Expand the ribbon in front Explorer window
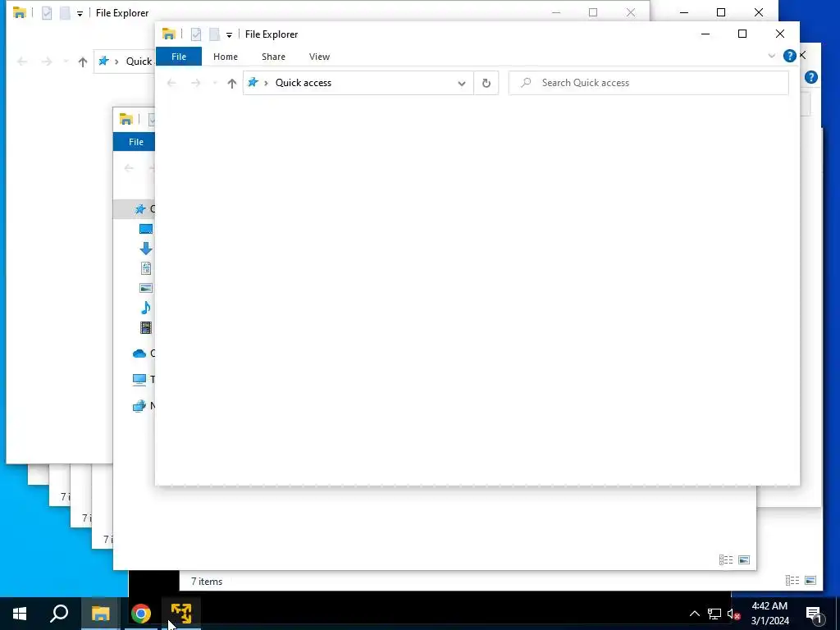The height and width of the screenshot is (630, 840). click(771, 56)
